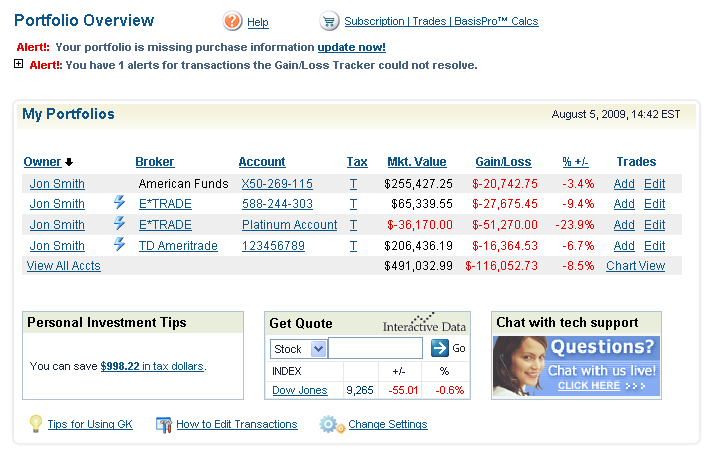Click Add for account 123456789
The height and width of the screenshot is (456, 715).
tap(624, 246)
